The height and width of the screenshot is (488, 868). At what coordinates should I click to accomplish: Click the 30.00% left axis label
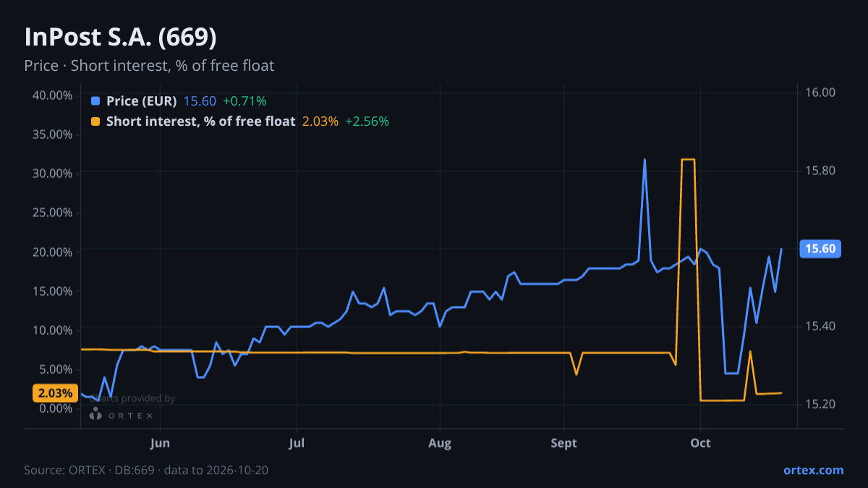(x=52, y=174)
